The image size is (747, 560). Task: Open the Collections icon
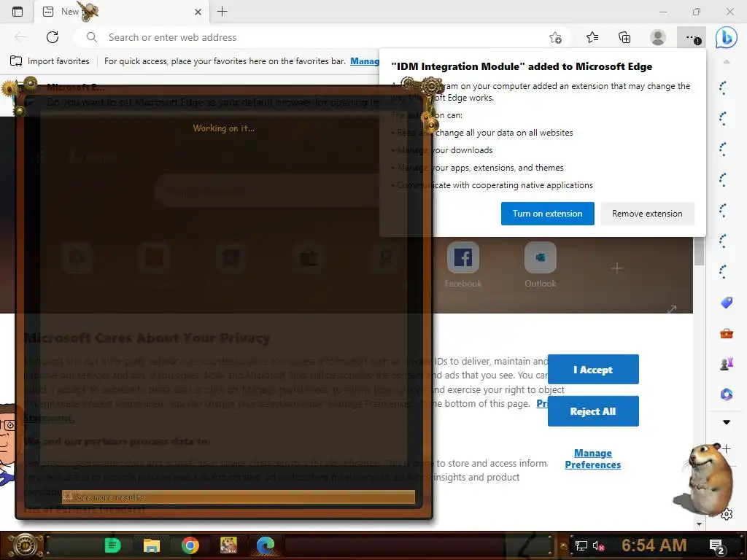coord(624,37)
